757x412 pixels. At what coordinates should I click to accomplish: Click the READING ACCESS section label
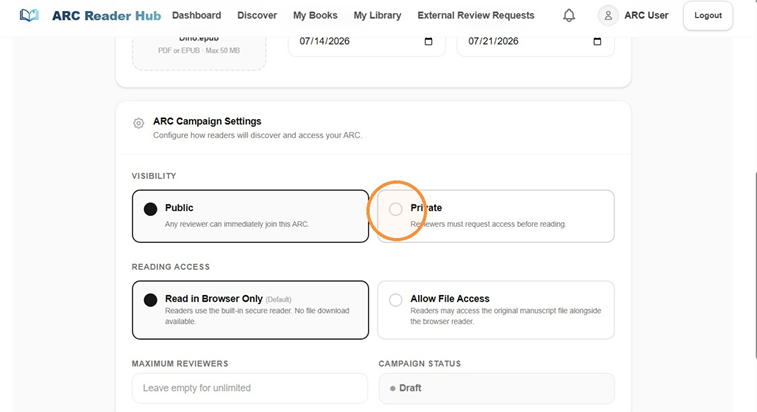click(171, 267)
